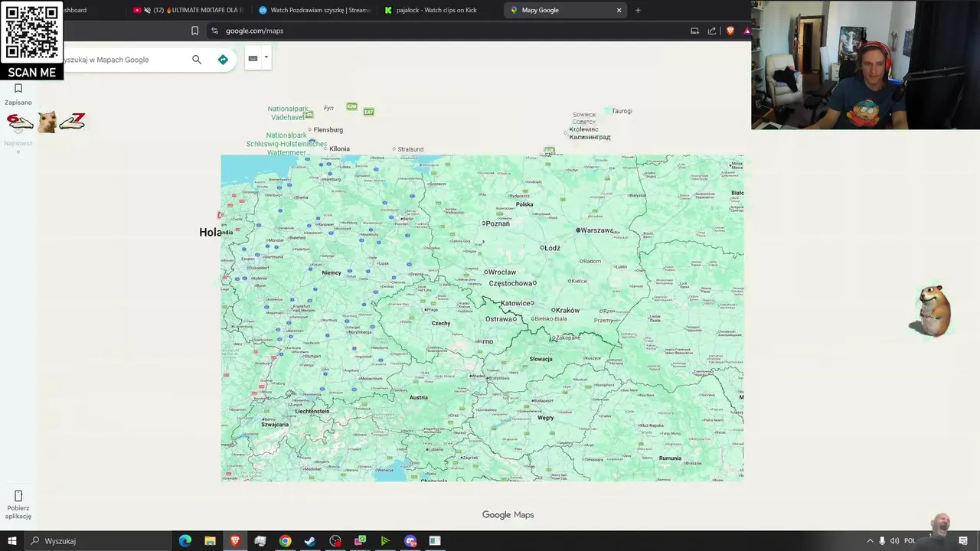
Task: Click the search magnifier in Google Maps
Action: (x=197, y=60)
